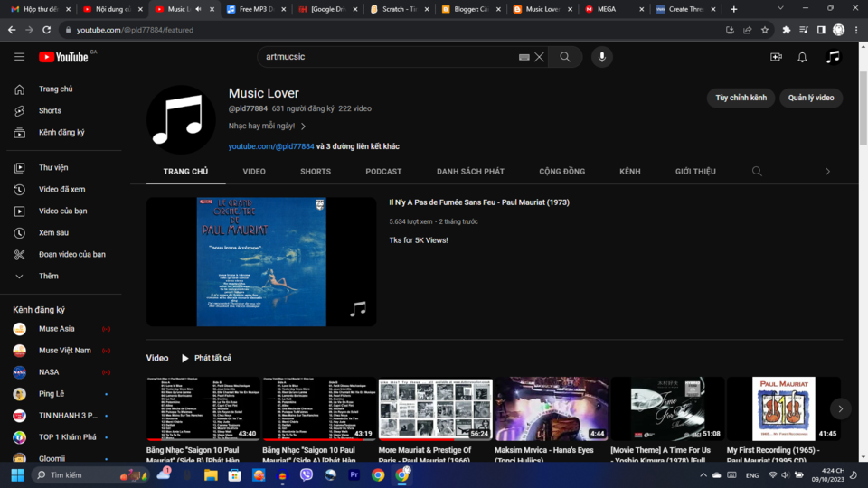Click the page vertical scrollbar
Viewport: 868px width, 488px height.
click(863, 108)
